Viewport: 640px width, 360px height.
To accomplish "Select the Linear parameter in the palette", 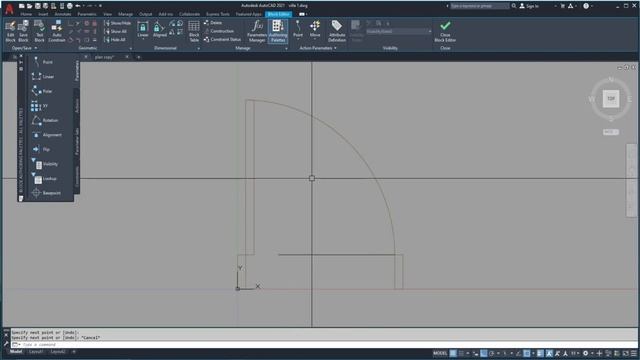I will [43, 76].
